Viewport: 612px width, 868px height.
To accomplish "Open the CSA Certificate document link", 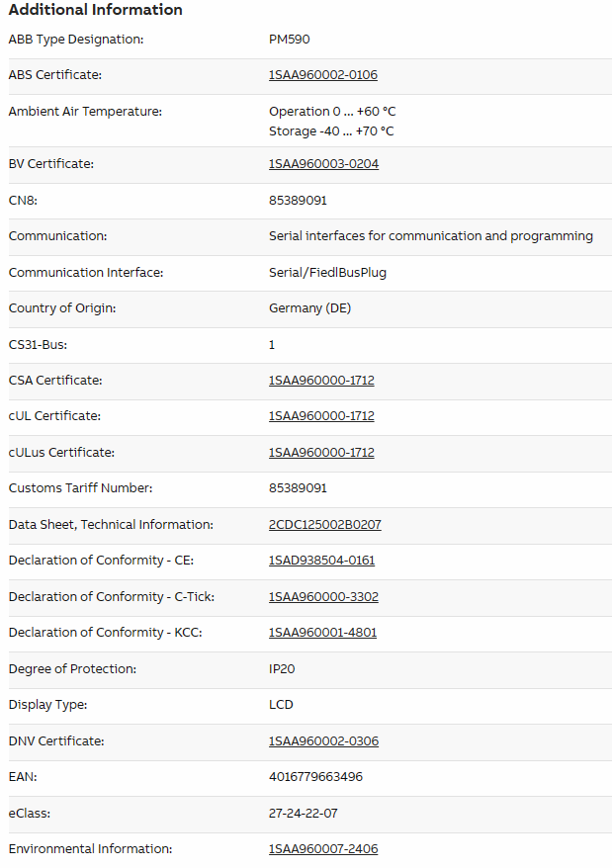I will [x=321, y=381].
